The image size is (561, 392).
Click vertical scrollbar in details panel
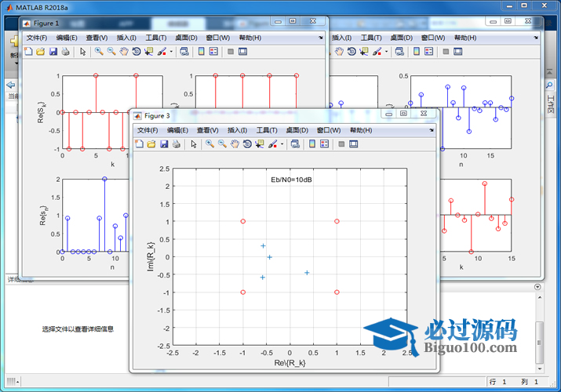(x=540, y=342)
